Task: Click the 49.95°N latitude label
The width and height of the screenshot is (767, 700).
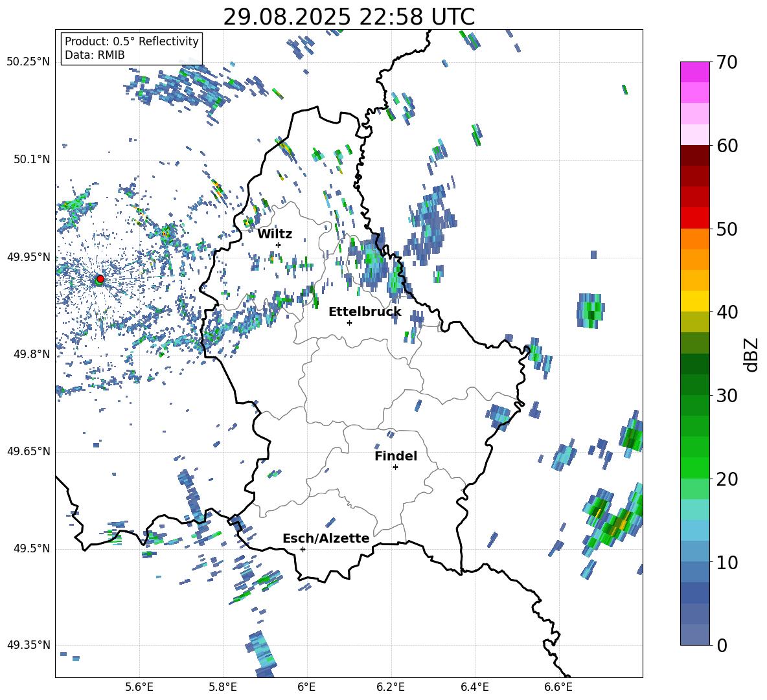Action: click(29, 257)
